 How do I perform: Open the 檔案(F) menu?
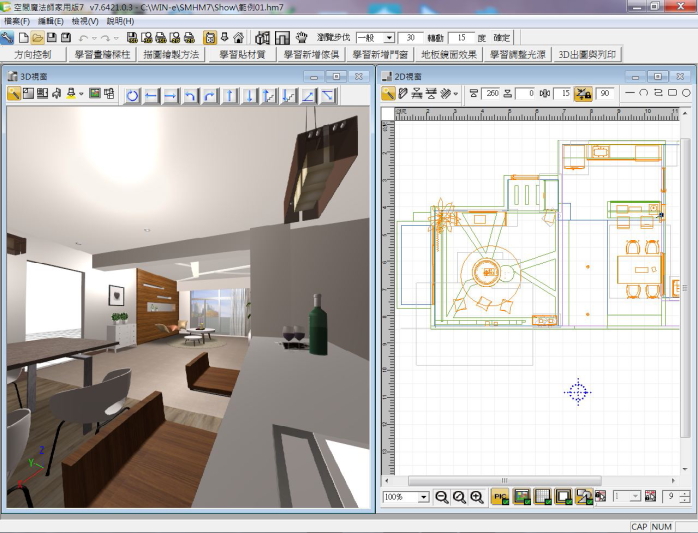coord(17,21)
